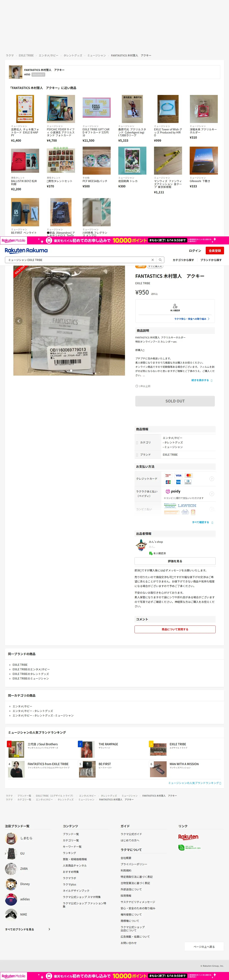
Task: Click the みん's shop seller avatar
Action: click(x=141, y=545)
